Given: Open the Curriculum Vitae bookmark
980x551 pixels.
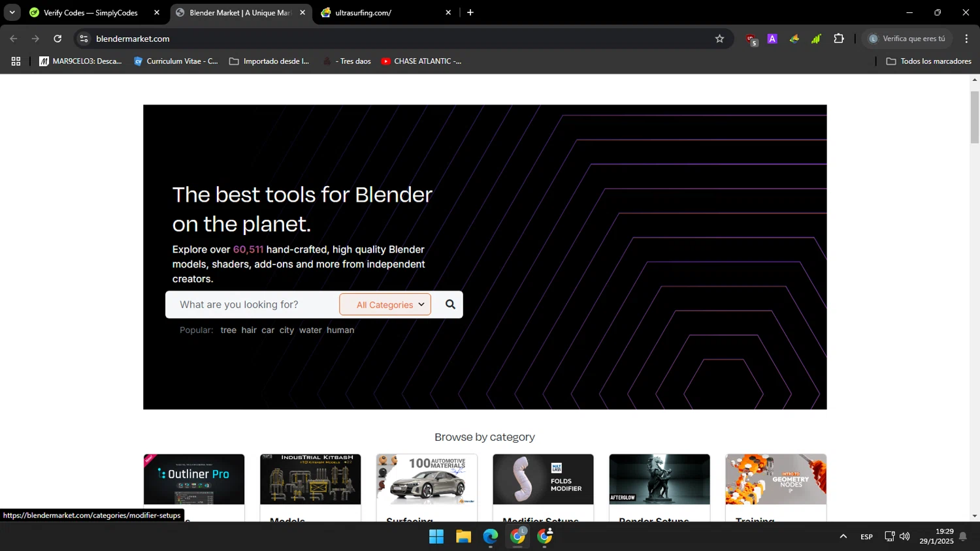Looking at the screenshot, I should (x=176, y=61).
